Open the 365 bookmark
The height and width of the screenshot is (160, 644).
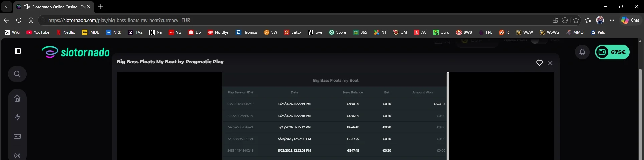tap(360, 32)
